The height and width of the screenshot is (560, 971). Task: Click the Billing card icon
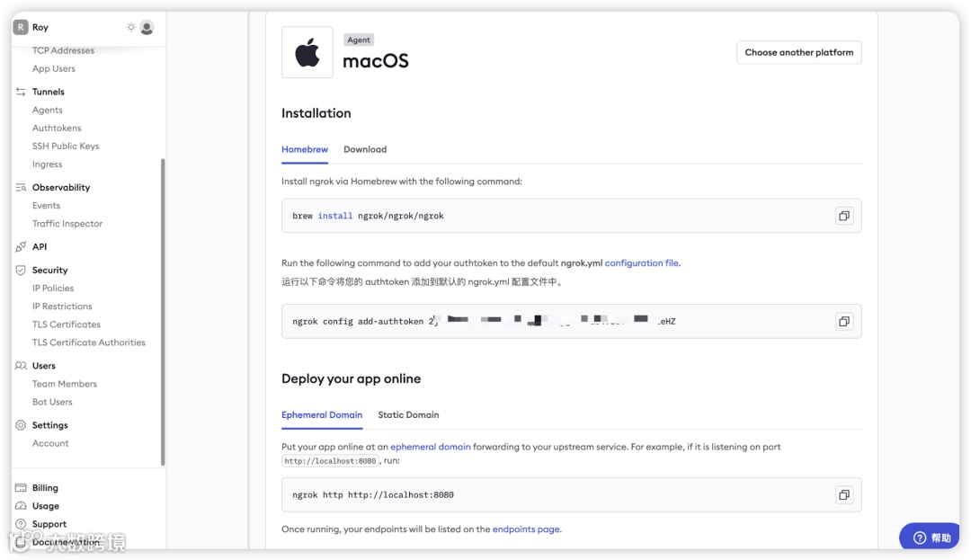21,488
